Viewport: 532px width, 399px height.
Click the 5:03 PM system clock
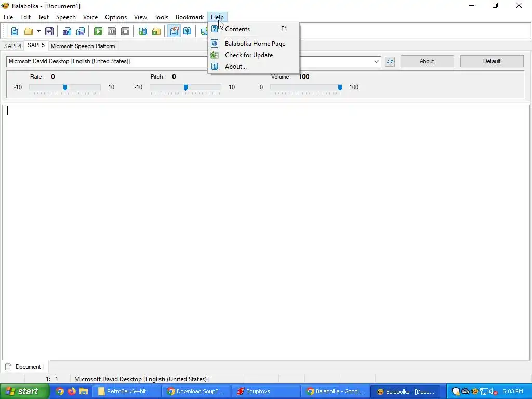[513, 392]
